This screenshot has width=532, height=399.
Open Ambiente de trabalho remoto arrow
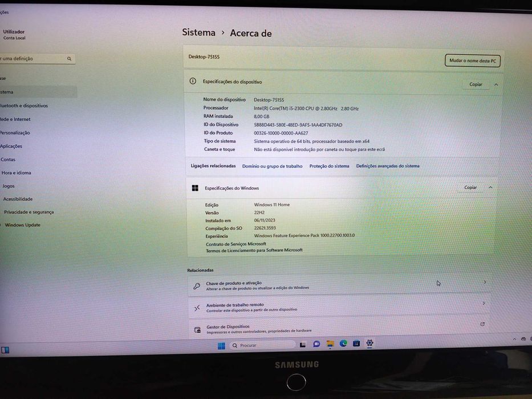point(484,303)
